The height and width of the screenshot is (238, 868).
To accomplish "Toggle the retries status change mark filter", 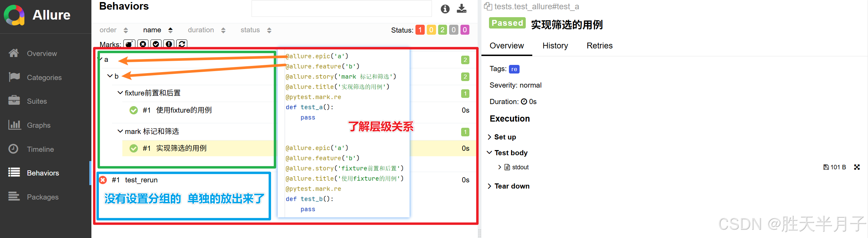I will point(182,44).
